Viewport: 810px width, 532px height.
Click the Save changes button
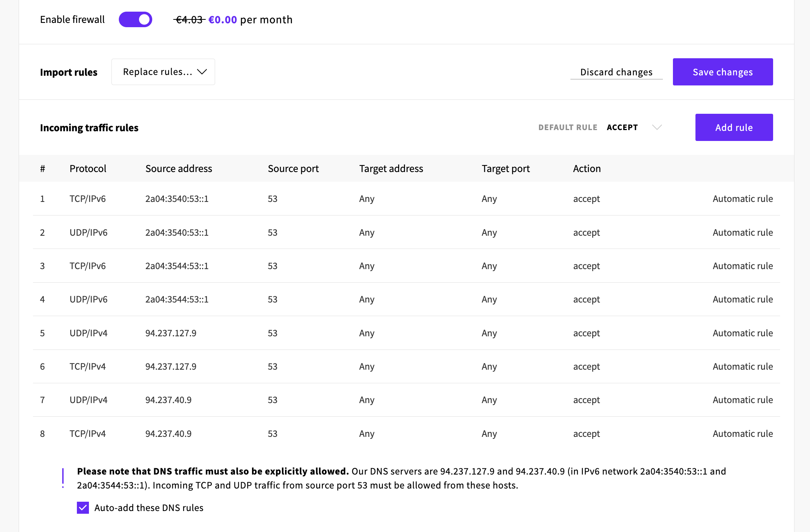click(x=723, y=72)
